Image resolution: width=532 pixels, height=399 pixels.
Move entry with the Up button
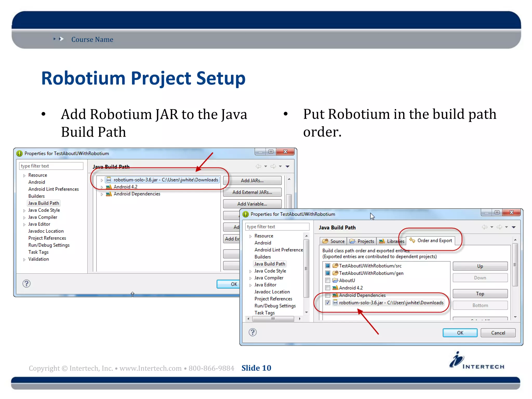click(480, 266)
